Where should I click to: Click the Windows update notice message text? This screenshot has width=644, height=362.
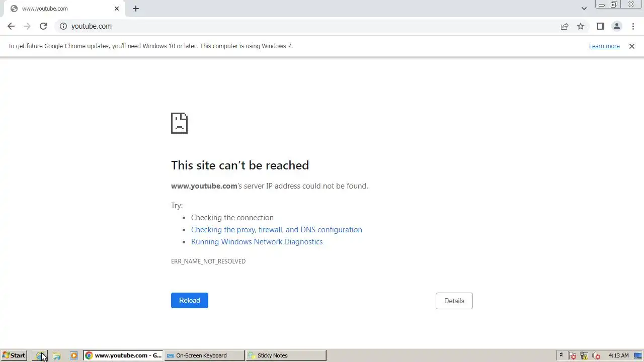coord(150,46)
